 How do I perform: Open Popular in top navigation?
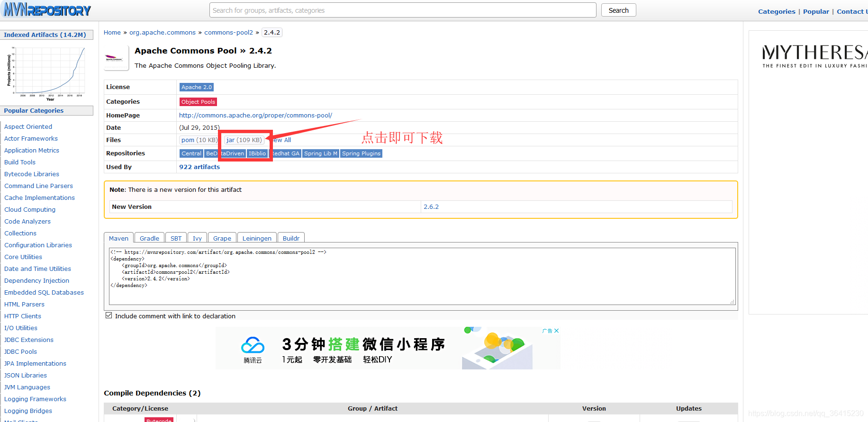click(816, 11)
